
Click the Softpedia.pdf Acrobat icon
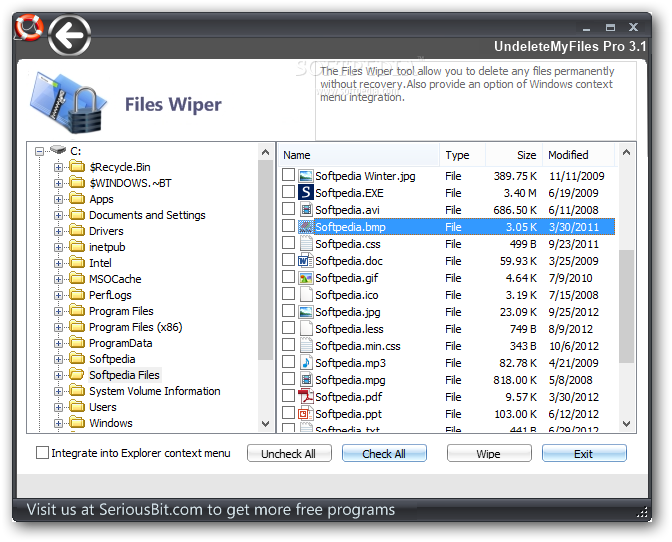point(306,397)
